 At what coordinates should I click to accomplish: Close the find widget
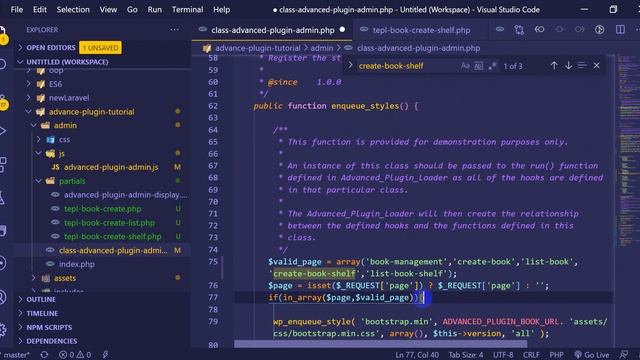[x=596, y=65]
